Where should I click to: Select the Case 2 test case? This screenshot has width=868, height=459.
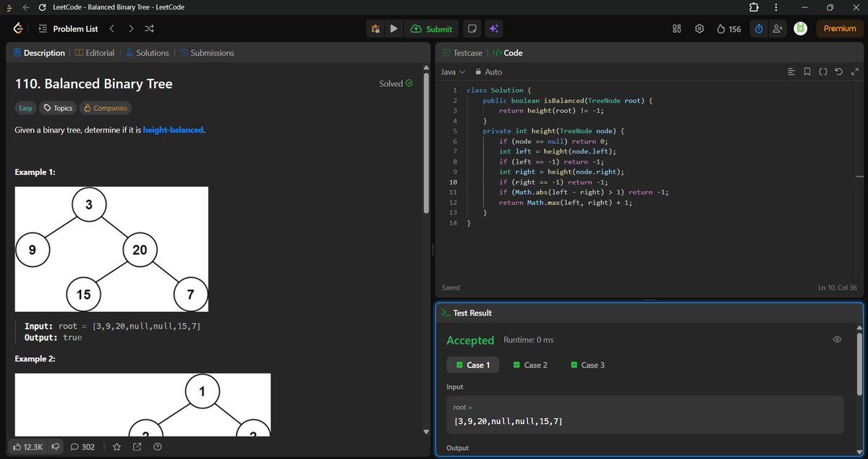coord(530,365)
